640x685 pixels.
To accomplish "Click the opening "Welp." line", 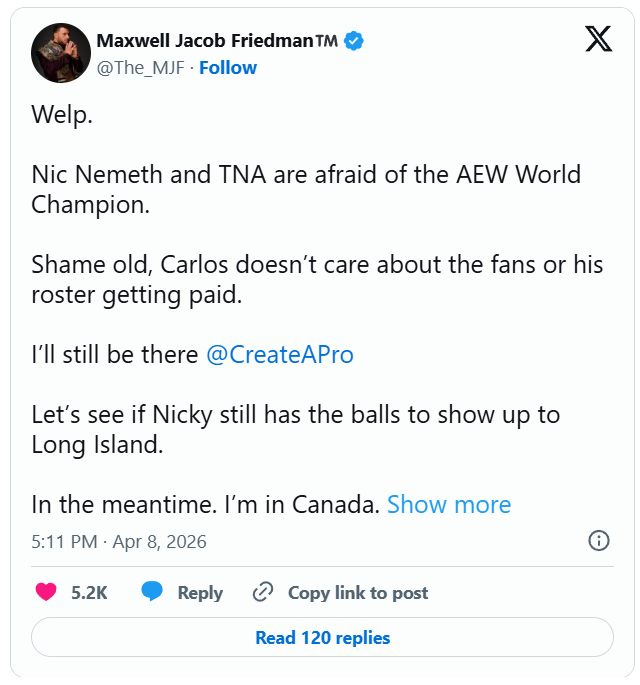I will coord(62,115).
